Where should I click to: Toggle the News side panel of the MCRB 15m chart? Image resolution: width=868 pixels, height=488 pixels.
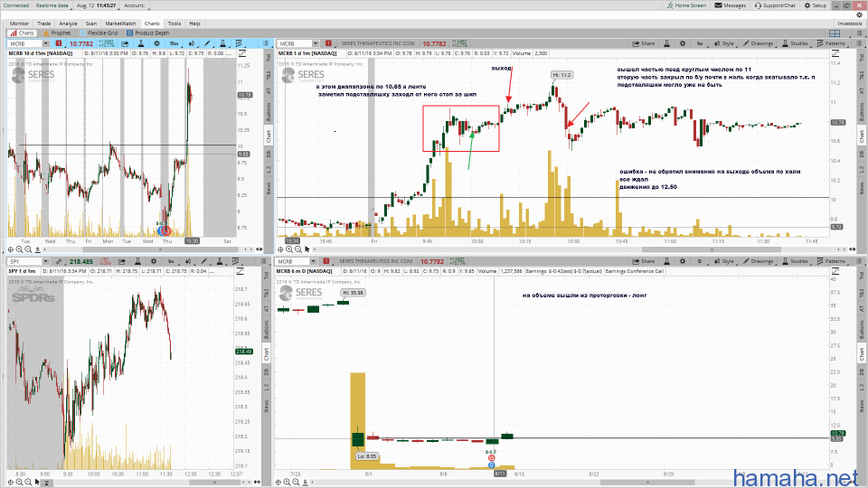tap(269, 188)
